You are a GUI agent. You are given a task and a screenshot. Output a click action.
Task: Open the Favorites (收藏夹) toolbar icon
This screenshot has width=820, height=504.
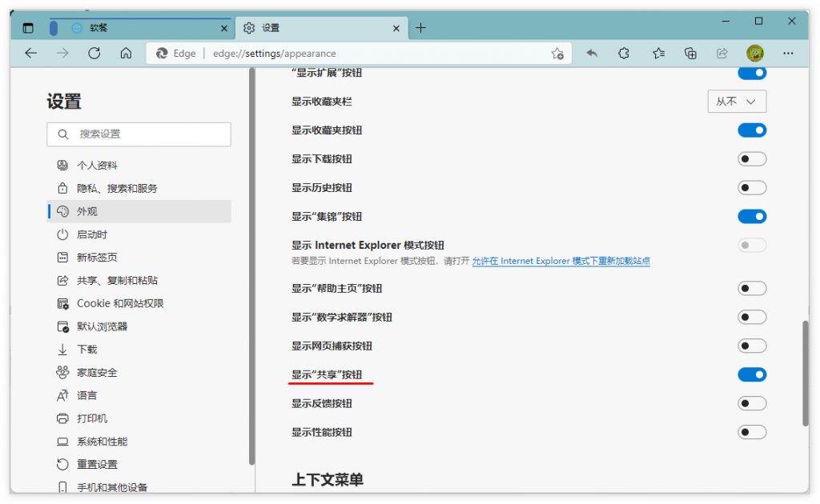click(x=657, y=53)
